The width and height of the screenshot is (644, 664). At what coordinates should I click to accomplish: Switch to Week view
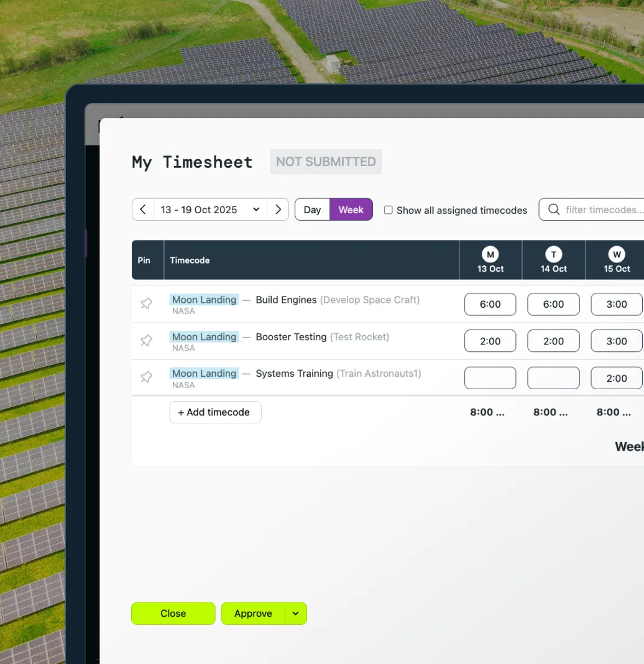351,210
